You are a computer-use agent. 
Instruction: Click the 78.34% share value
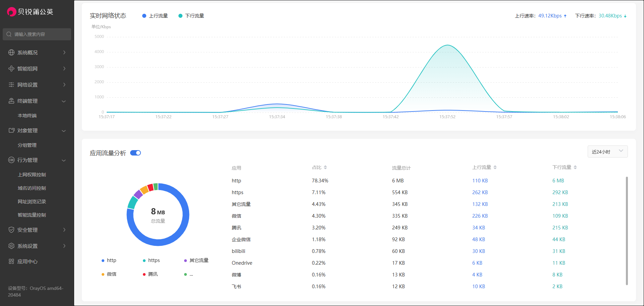[320, 181]
